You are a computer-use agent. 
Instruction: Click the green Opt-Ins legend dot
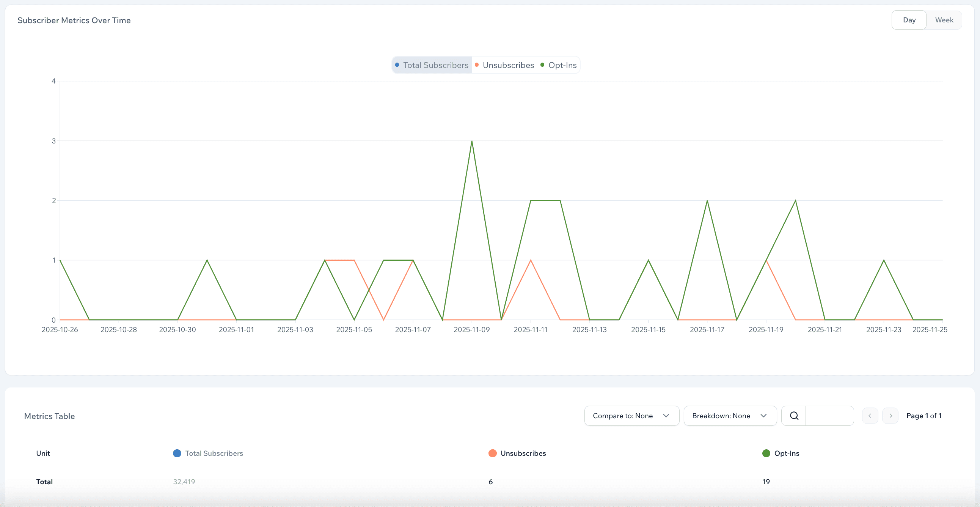542,65
